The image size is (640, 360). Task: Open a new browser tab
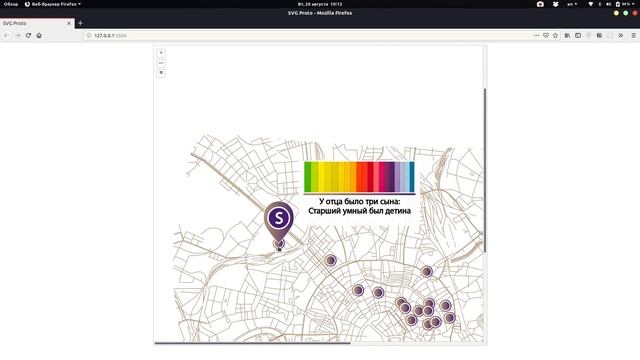pyautogui.click(x=80, y=23)
